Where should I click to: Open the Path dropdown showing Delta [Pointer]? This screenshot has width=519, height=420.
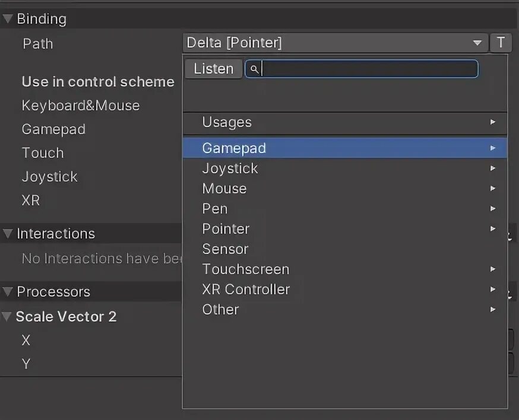pyautogui.click(x=334, y=43)
